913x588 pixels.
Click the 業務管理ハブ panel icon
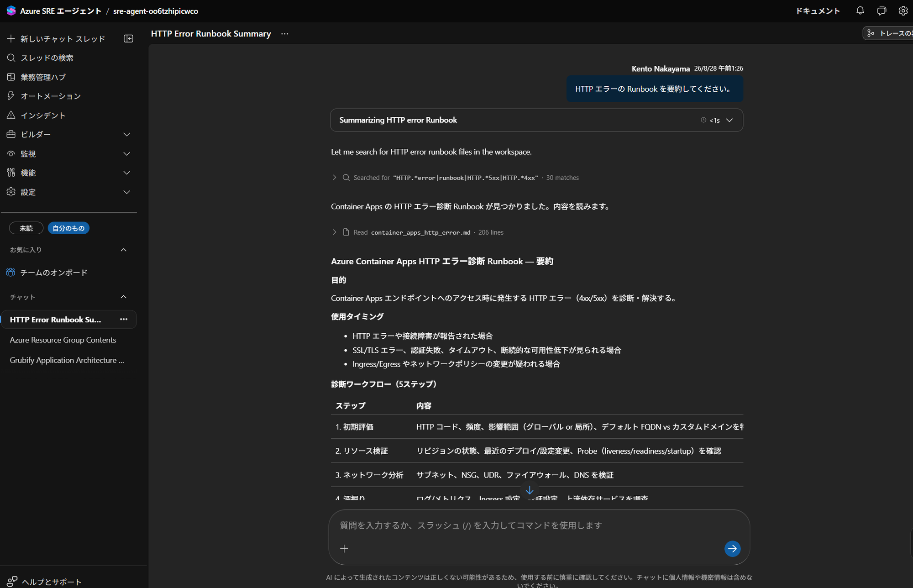coord(11,77)
